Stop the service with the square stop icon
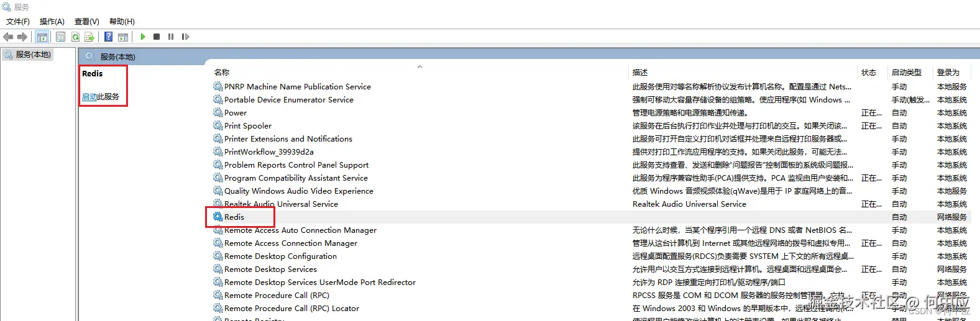Viewport: 980px width, 321px height. [157, 37]
